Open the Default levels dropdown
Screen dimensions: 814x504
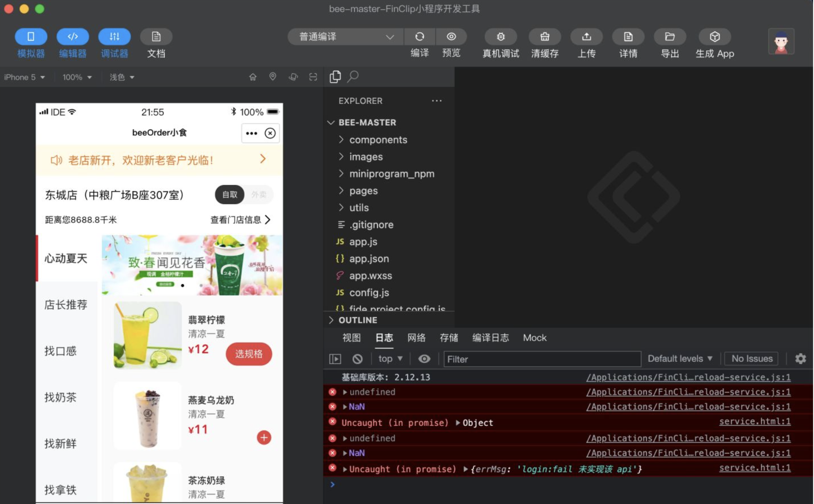point(680,359)
